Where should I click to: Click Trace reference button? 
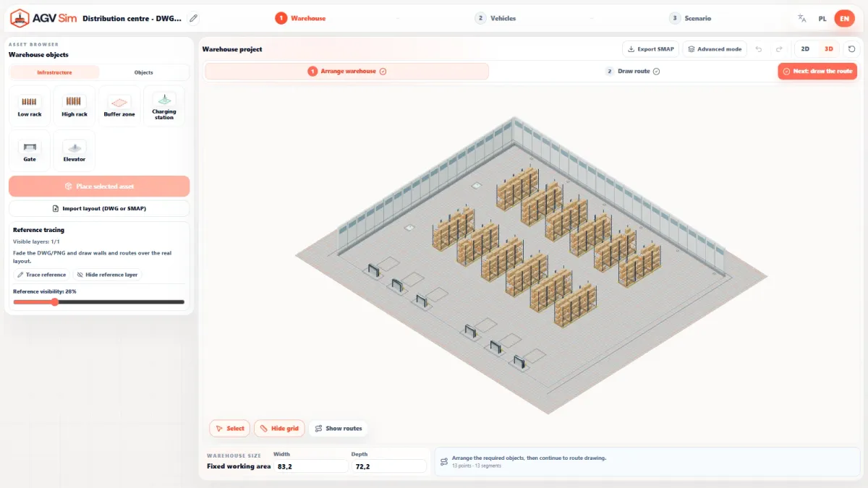click(41, 275)
